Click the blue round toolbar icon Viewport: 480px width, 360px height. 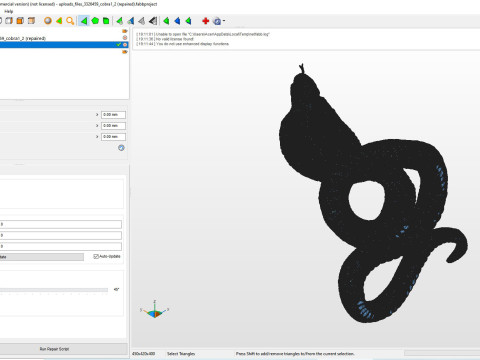pyautogui.click(x=217, y=21)
